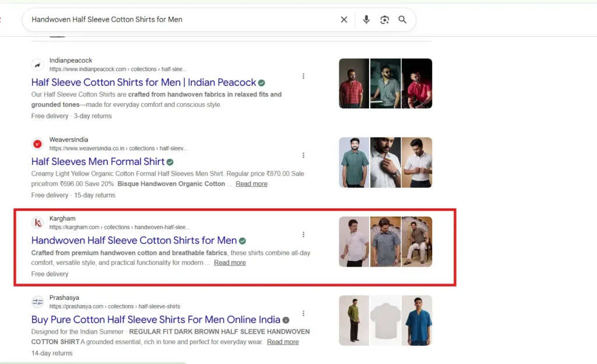Click the kargham.com URL breadcrumb
Image resolution: width=597 pixels, height=364 pixels.
[x=120, y=227]
